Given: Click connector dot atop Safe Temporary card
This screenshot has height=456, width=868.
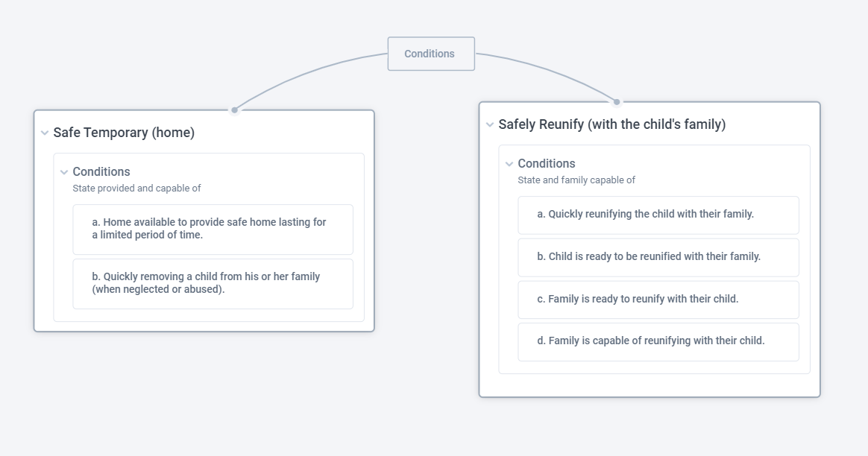Looking at the screenshot, I should pos(235,110).
